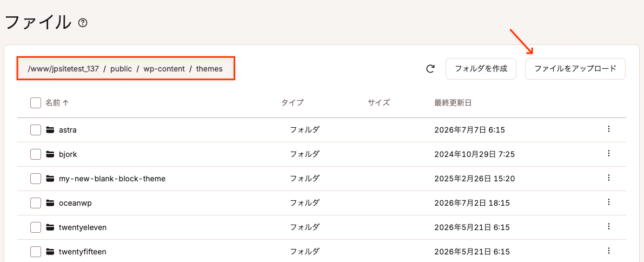Open more options menu for bjork

609,153
